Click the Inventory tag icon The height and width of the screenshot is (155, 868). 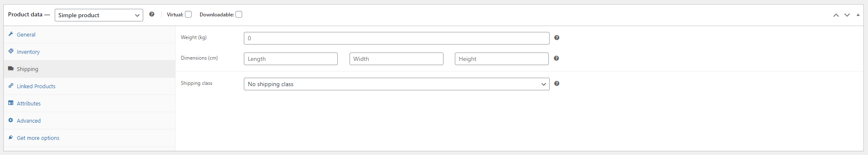pos(11,51)
